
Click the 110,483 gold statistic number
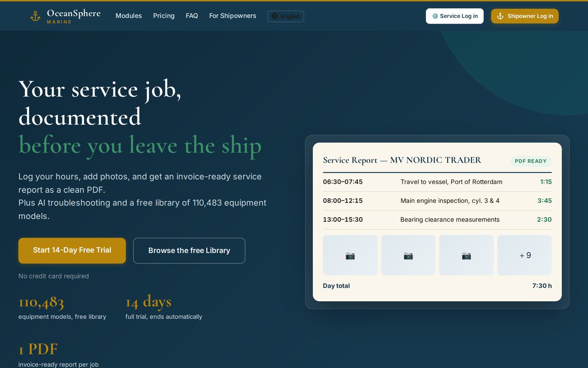(41, 302)
